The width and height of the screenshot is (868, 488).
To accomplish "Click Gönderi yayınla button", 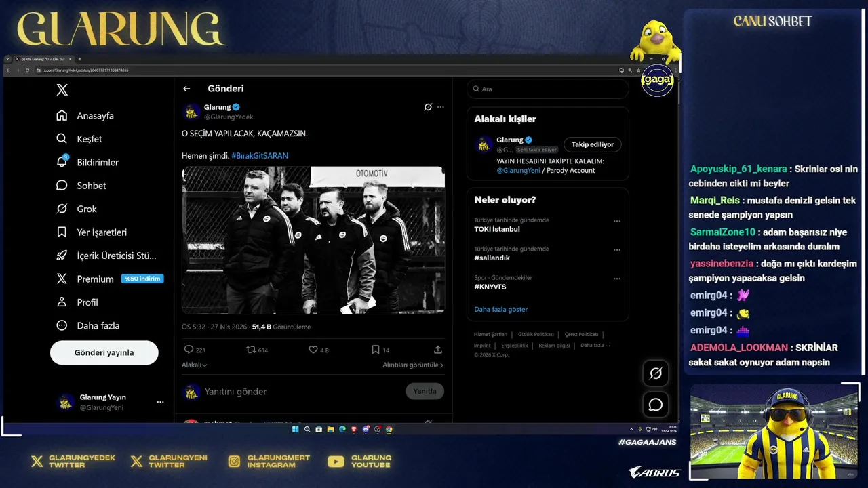I will point(104,353).
